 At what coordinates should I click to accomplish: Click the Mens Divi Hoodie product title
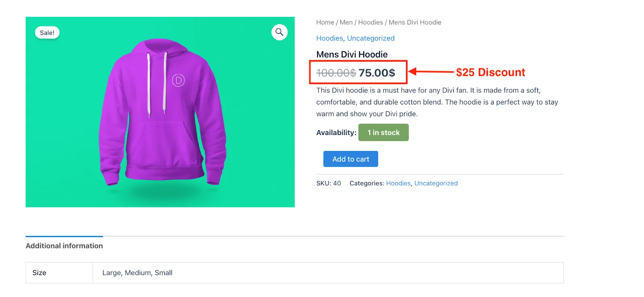(x=352, y=54)
